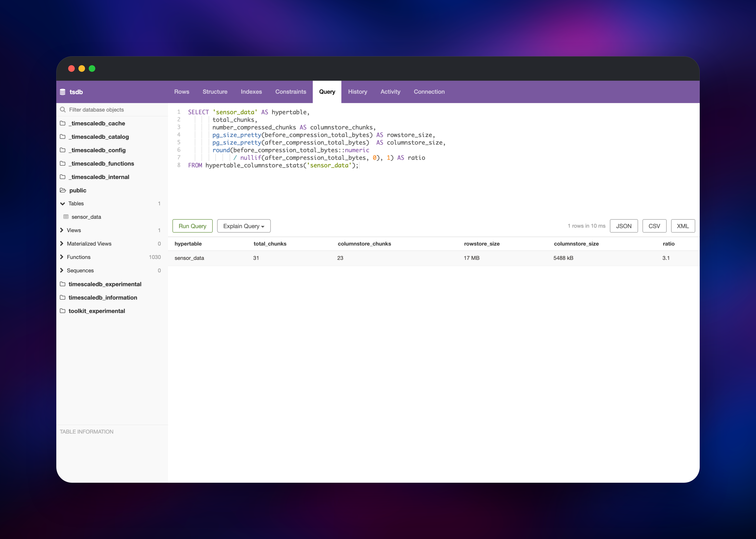Screen dimensions: 756x539
Task: Select the toolkit_experimental schema
Action: click(x=97, y=311)
